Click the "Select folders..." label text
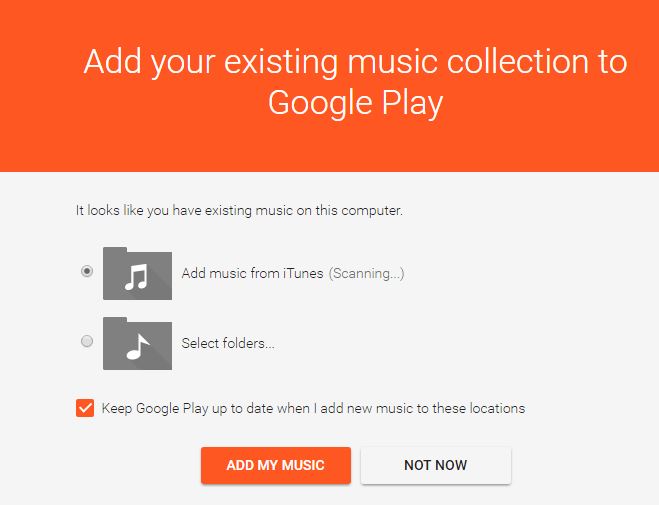The height and width of the screenshot is (505, 659). point(228,344)
